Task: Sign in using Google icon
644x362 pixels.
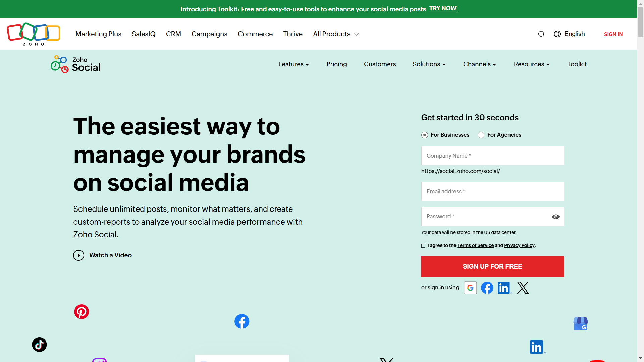Action: point(470,288)
